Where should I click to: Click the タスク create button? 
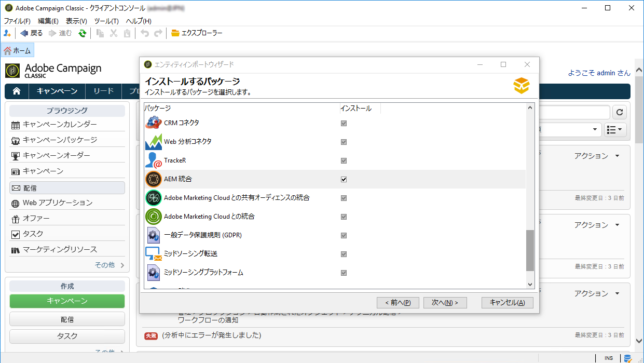pos(67,337)
